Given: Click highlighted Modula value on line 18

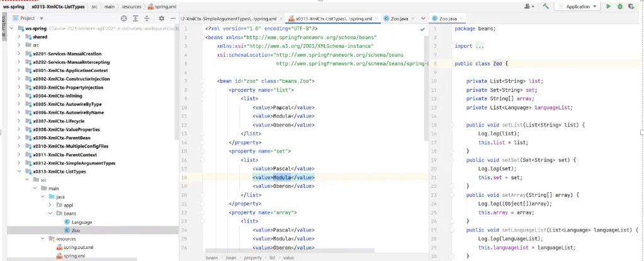Looking at the screenshot, I should (x=282, y=178).
